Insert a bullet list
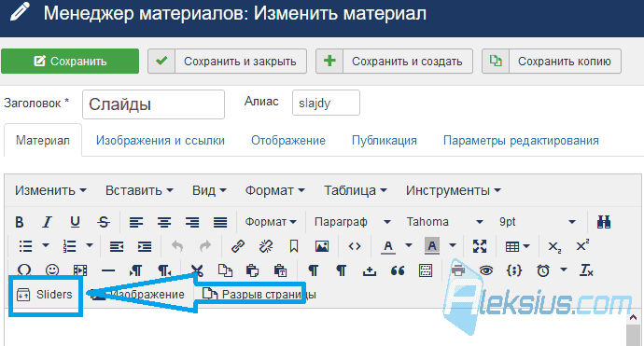This screenshot has width=644, height=346. [25, 246]
